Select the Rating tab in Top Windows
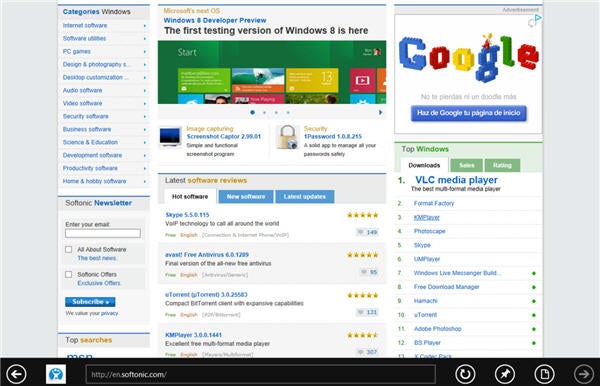600x386 pixels. 502,165
